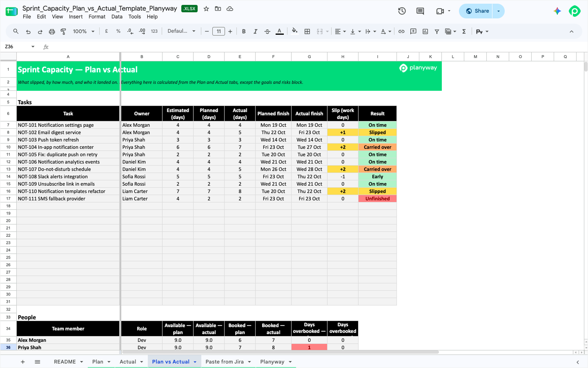Add a comment from toolbar
Viewport: 588px width, 368px height.
413,31
